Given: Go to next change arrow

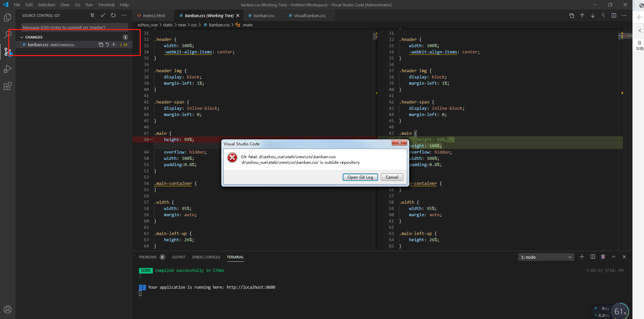Looking at the screenshot, I should click(593, 15).
